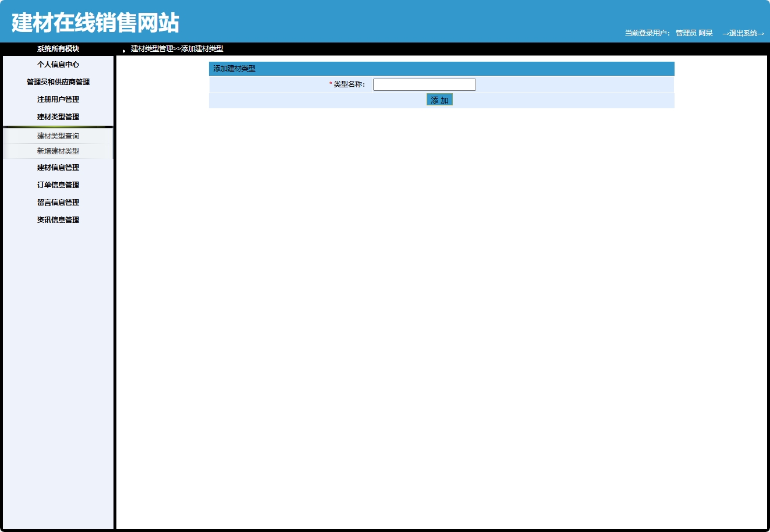Screen dimensions: 770x532
Task: Open 管理员和供应商管理 from the sidebar
Action: click(57, 82)
